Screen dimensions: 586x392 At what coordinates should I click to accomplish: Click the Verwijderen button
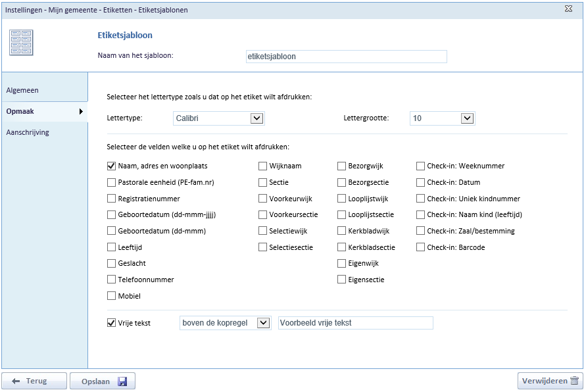(550, 381)
